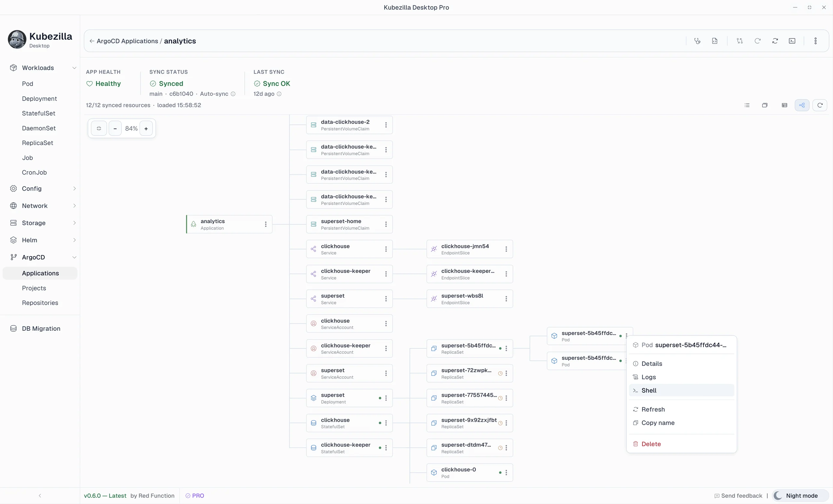Select the superset-wbs8l EndpointSlice node
This screenshot has width=833, height=504.
click(x=470, y=298)
